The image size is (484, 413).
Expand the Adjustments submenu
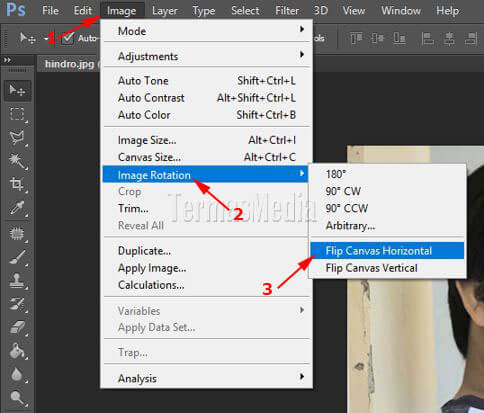206,56
